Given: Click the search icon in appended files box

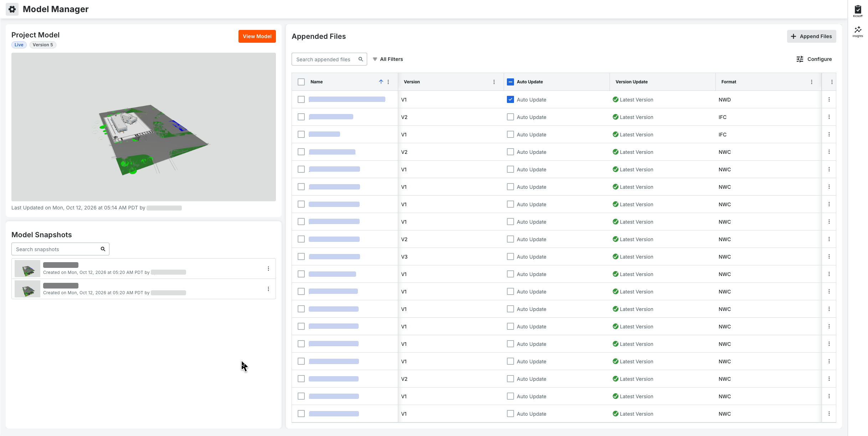Looking at the screenshot, I should [361, 59].
